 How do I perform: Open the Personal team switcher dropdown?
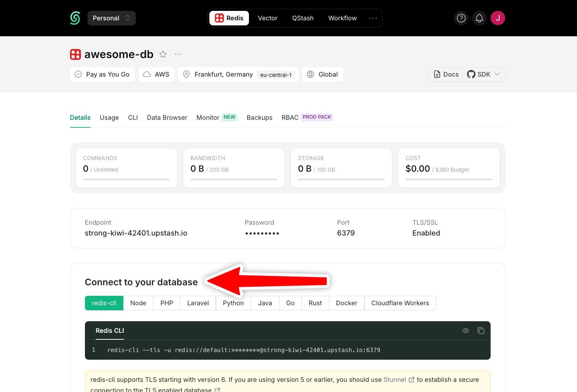click(111, 18)
